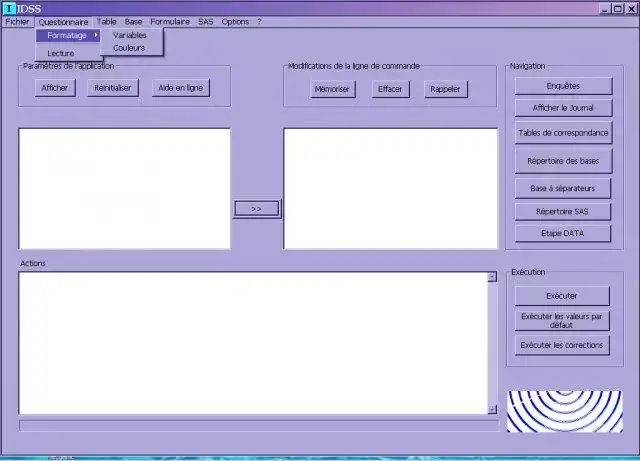Click the application parameters list box

124,189
